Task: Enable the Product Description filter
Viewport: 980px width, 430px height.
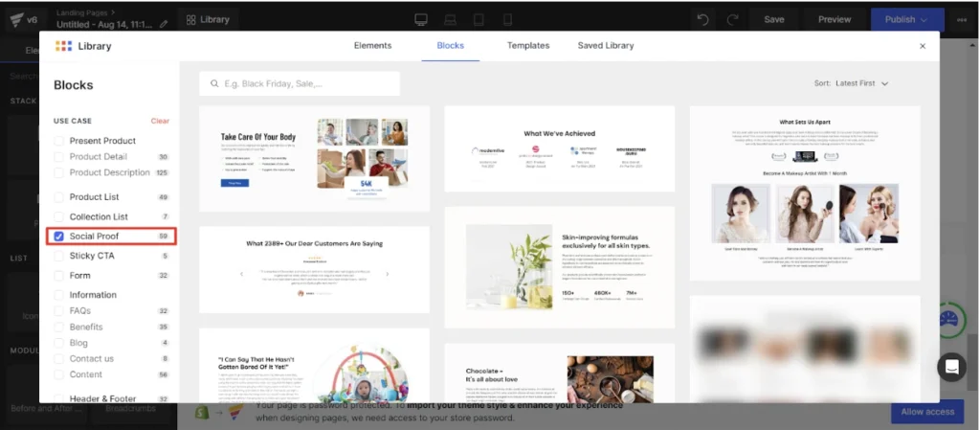Action: click(x=58, y=172)
